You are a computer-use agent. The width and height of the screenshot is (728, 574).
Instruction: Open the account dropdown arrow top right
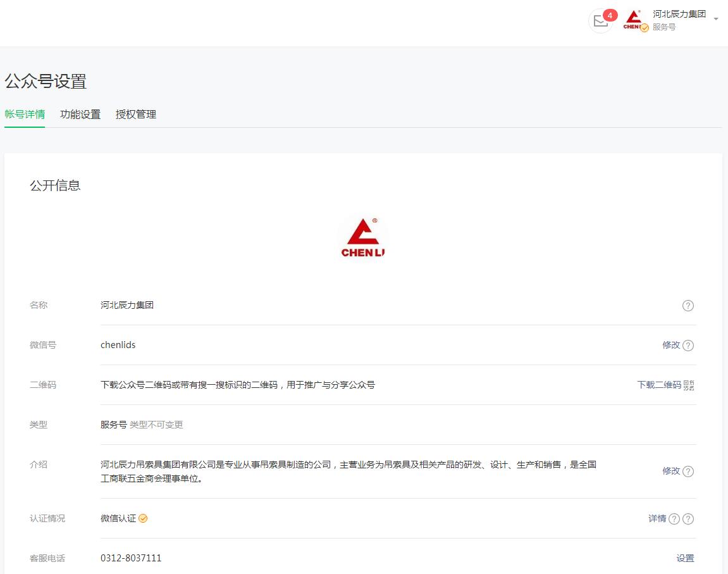[717, 19]
